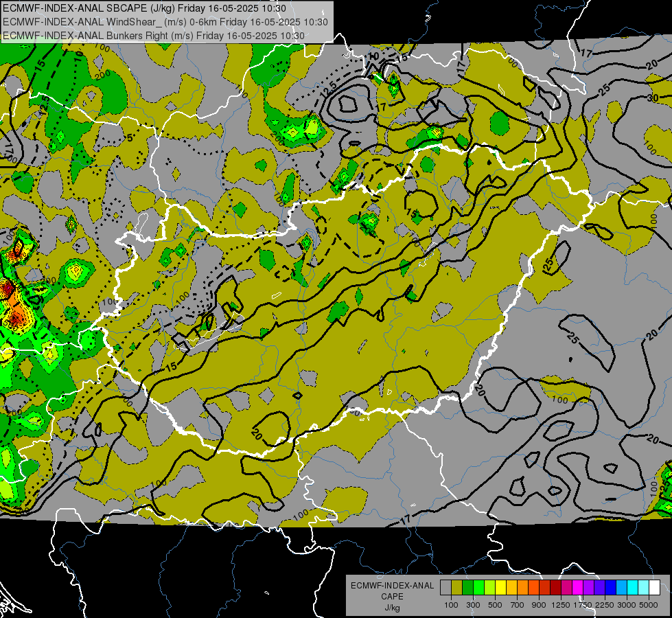Click the ECMWF-INDEX-ANAL legend title
The width and height of the screenshot is (672, 618).
point(392,586)
